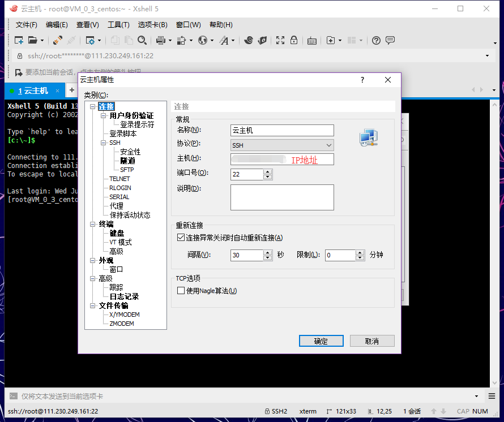The image size is (504, 422).
Task: Click the Connect link icon in toolbar
Action: click(x=58, y=41)
